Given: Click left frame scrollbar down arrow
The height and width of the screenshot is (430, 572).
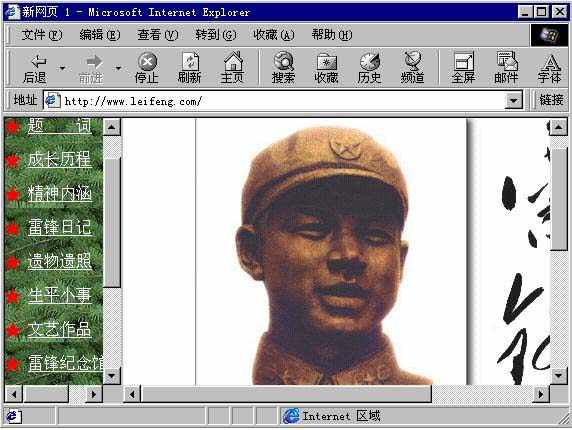Looking at the screenshot, I should click(x=112, y=375).
